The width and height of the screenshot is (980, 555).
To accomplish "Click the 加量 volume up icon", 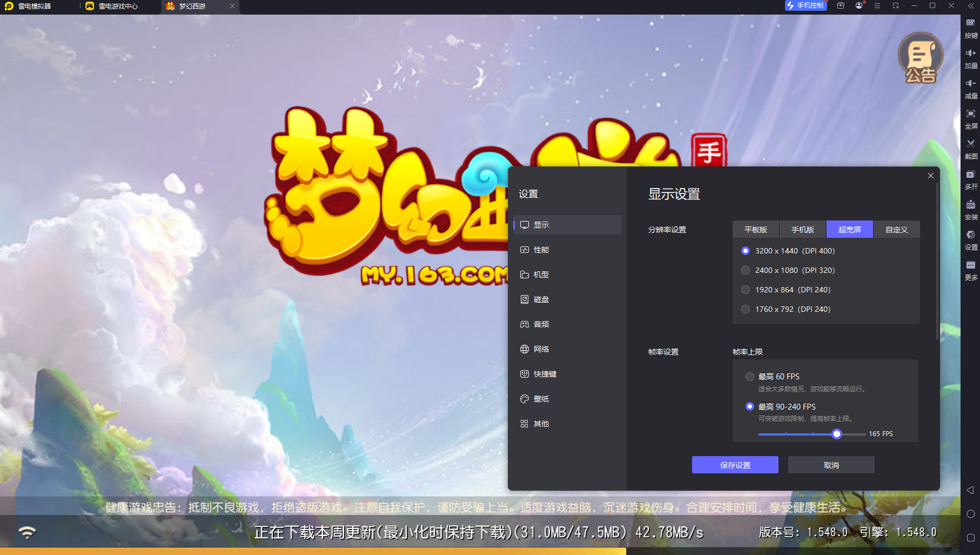I will click(x=971, y=53).
